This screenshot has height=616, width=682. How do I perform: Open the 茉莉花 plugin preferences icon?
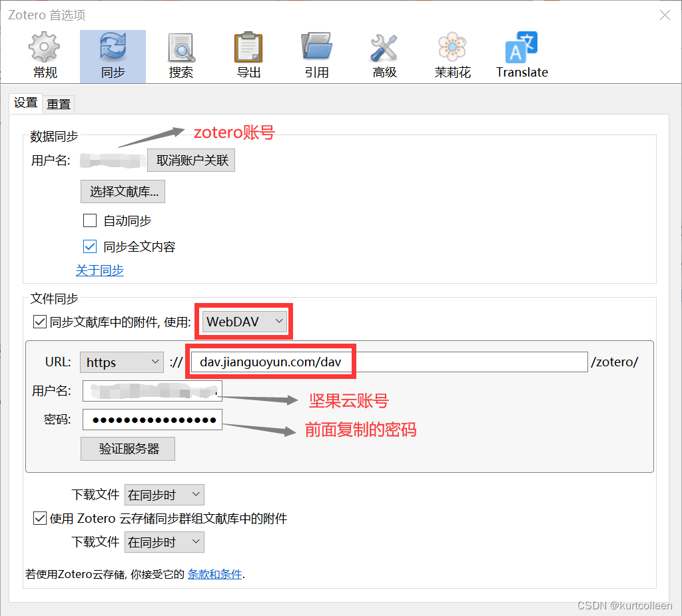click(x=452, y=55)
